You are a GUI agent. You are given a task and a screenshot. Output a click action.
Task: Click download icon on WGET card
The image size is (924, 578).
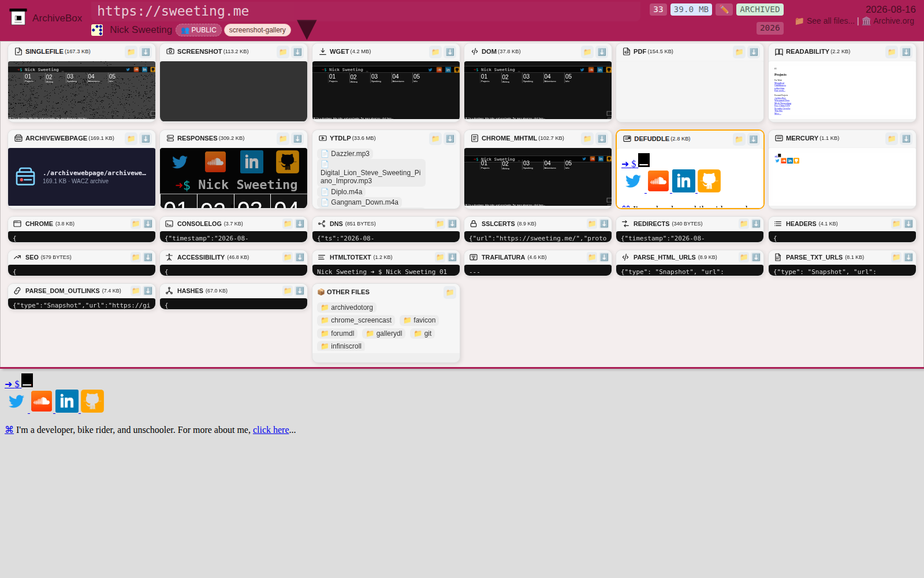[x=450, y=52]
